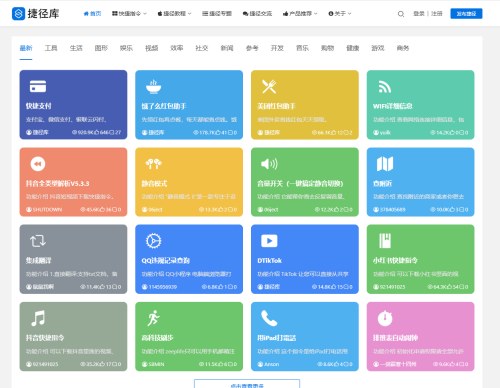This screenshot has width=500, height=388.
Task: Select the 最新 category tab
Action: 26,48
